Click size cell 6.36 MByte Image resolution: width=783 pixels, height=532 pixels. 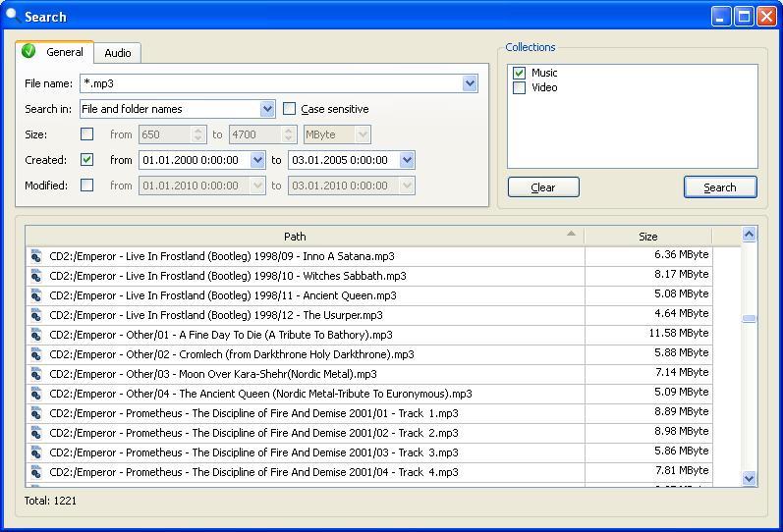[x=648, y=255]
